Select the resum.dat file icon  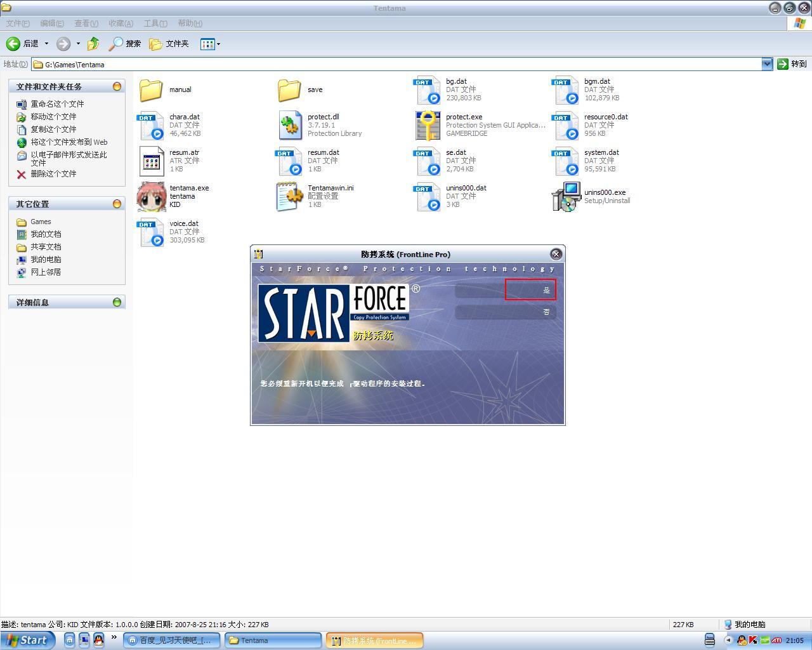pyautogui.click(x=289, y=161)
